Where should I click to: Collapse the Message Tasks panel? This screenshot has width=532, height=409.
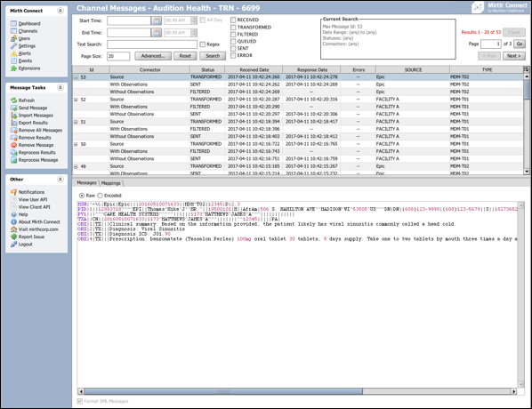[60, 87]
